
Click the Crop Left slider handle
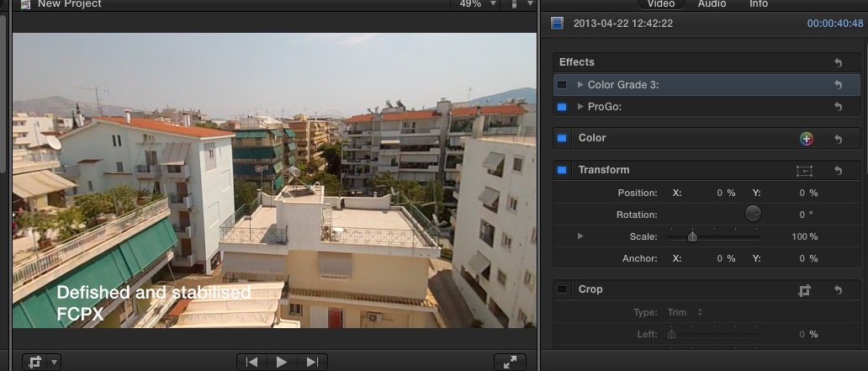pyautogui.click(x=671, y=334)
